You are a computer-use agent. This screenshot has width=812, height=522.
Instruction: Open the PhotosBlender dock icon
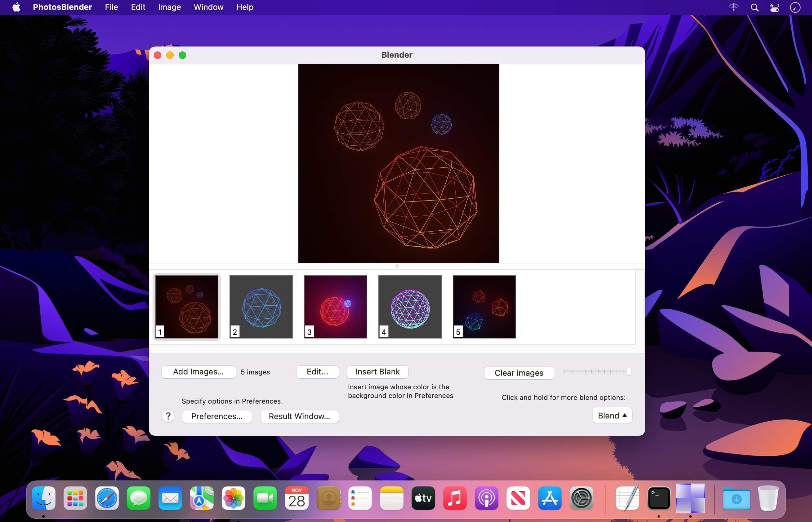[x=690, y=498]
